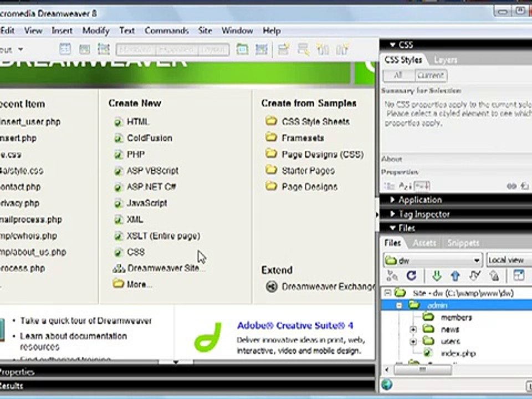532x399 pixels.
Task: Expand the Application panel group
Action: [x=392, y=200]
